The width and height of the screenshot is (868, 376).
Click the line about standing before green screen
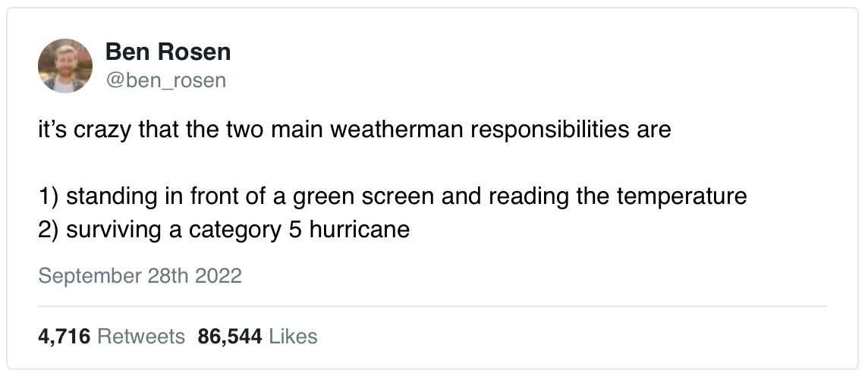point(392,196)
